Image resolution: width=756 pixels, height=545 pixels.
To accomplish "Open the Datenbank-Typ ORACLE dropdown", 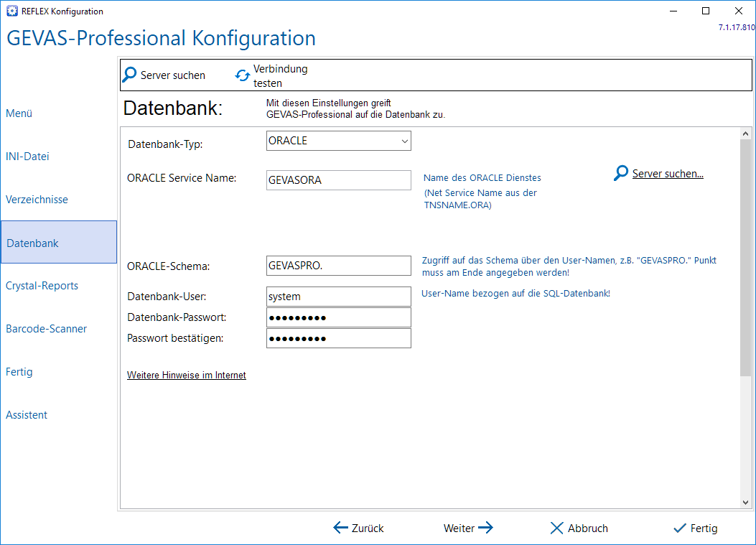I will [338, 141].
